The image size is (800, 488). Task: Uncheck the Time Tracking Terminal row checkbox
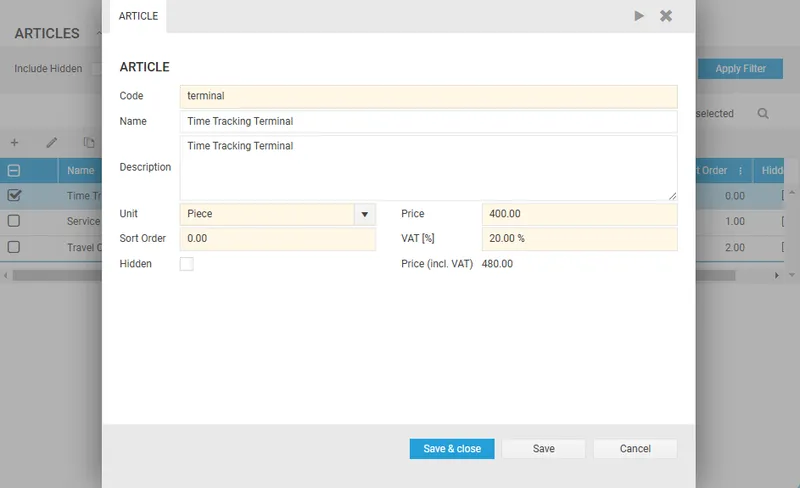pos(14,196)
